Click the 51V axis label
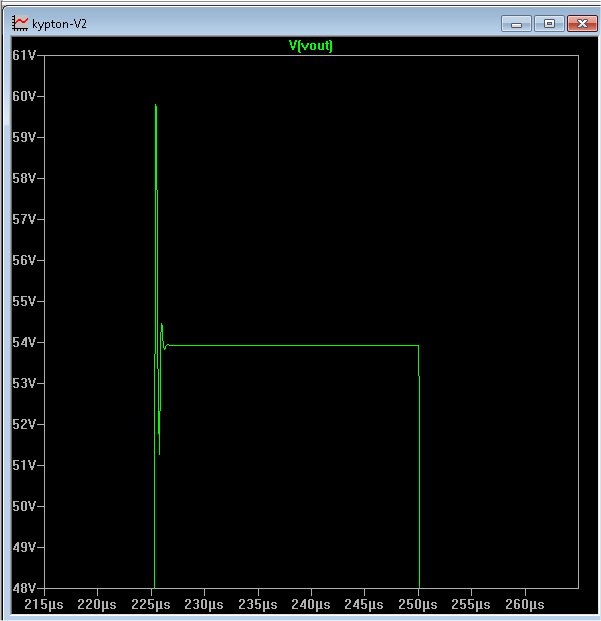 [x=24, y=465]
